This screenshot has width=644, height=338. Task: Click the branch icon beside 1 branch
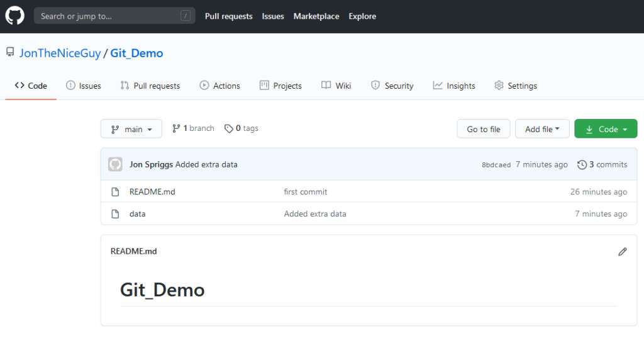tap(176, 128)
